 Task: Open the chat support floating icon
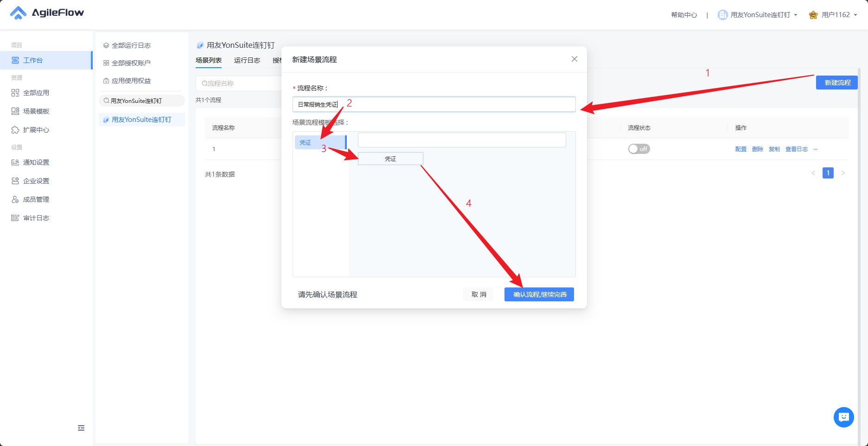pyautogui.click(x=844, y=417)
